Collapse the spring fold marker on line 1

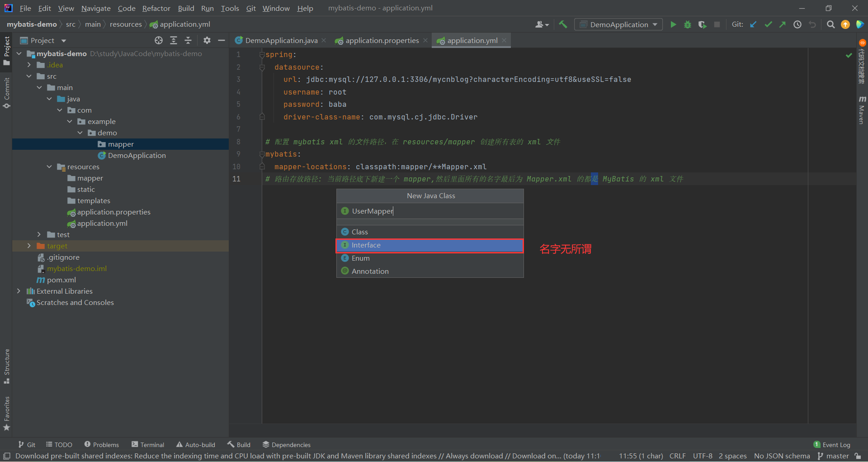pos(262,55)
